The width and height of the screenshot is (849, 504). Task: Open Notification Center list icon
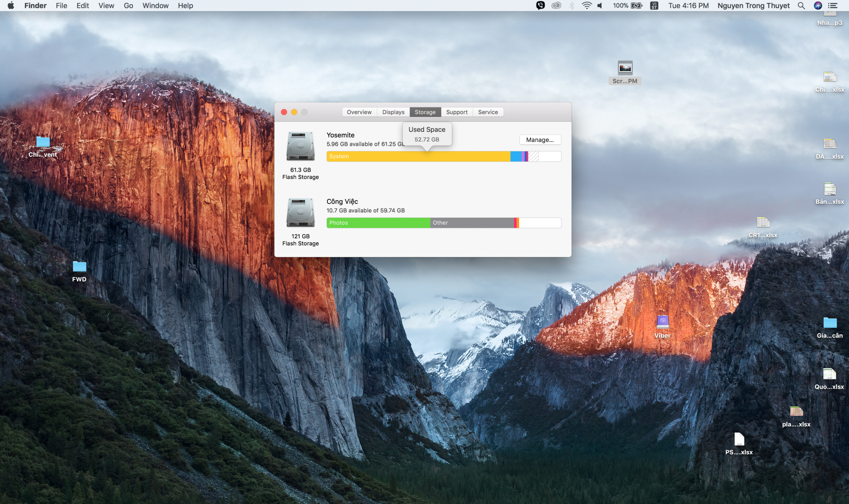click(833, 6)
